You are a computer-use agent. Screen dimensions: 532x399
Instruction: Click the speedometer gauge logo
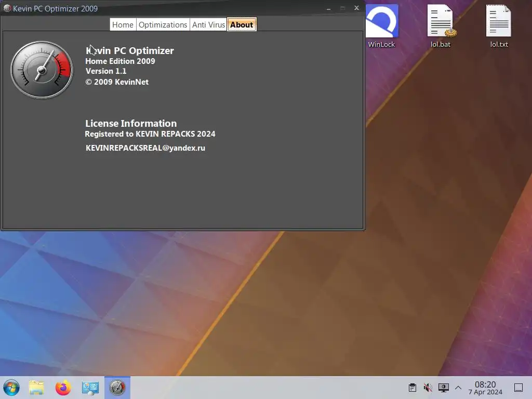(42, 70)
